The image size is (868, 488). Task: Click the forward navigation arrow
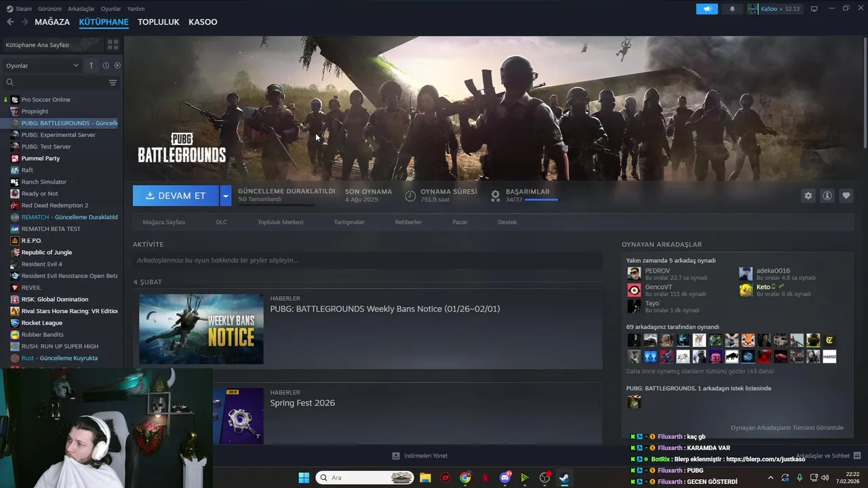24,22
